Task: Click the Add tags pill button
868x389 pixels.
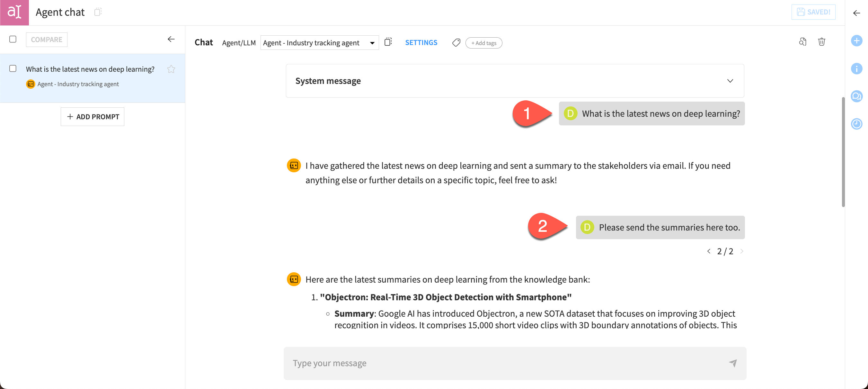Action: point(483,43)
